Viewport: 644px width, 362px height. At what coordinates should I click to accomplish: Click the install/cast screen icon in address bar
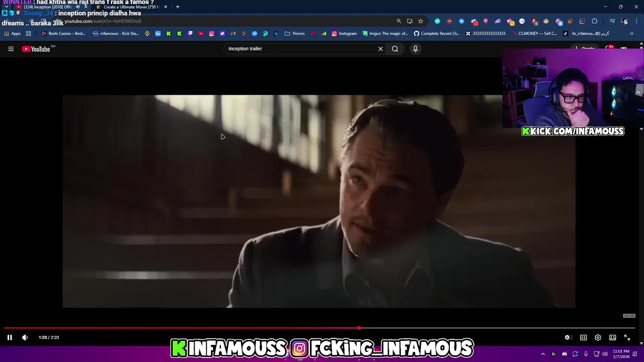[x=410, y=21]
